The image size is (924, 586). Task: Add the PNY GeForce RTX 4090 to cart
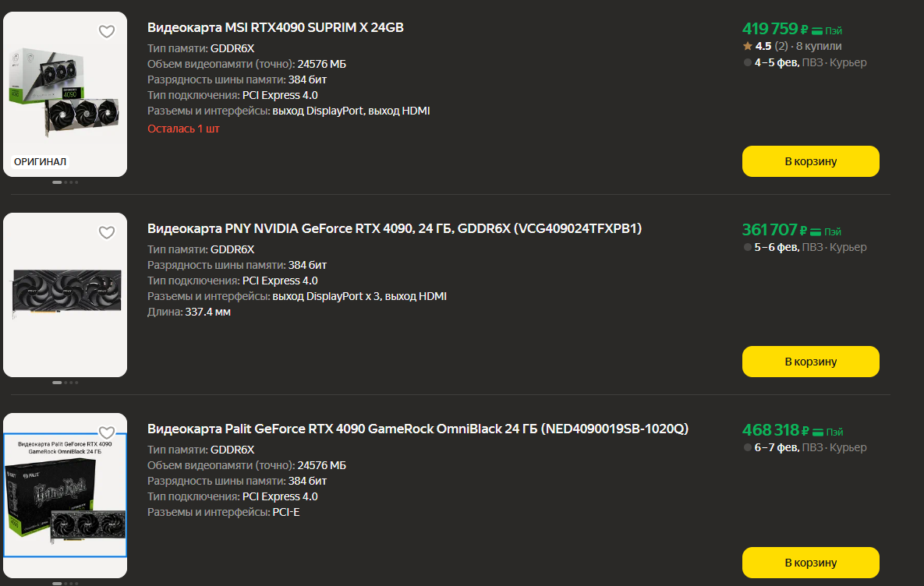(810, 361)
